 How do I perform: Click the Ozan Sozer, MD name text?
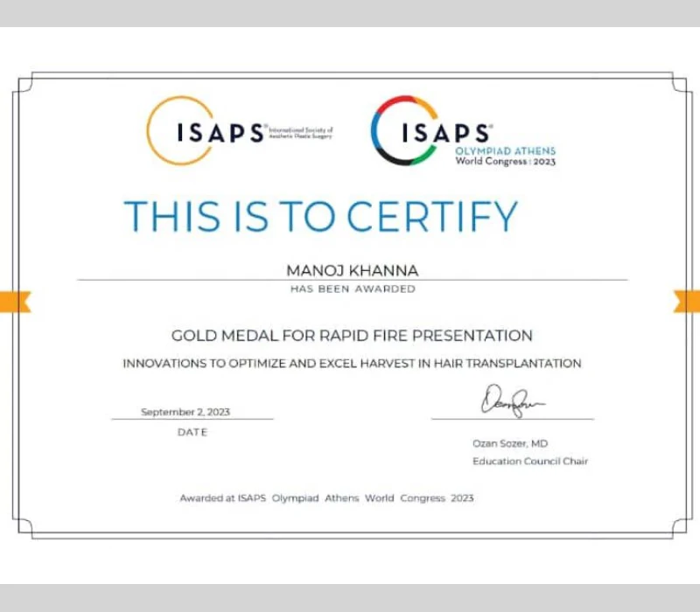tap(509, 443)
